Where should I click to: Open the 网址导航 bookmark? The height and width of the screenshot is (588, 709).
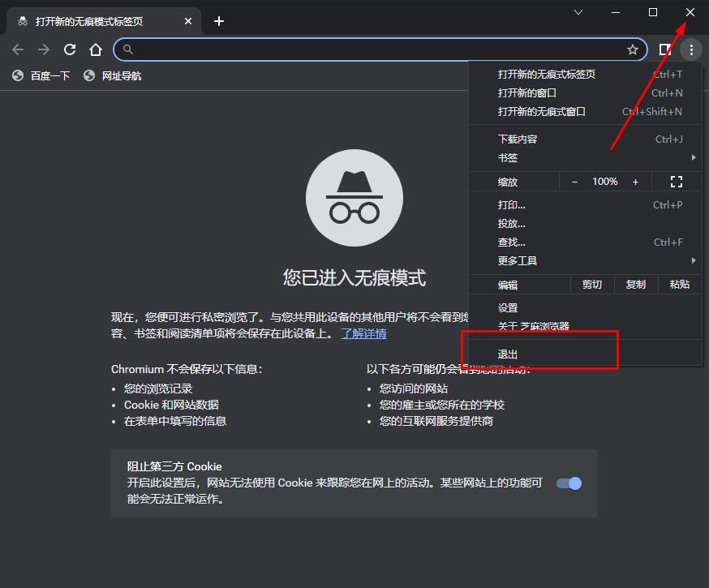point(119,75)
